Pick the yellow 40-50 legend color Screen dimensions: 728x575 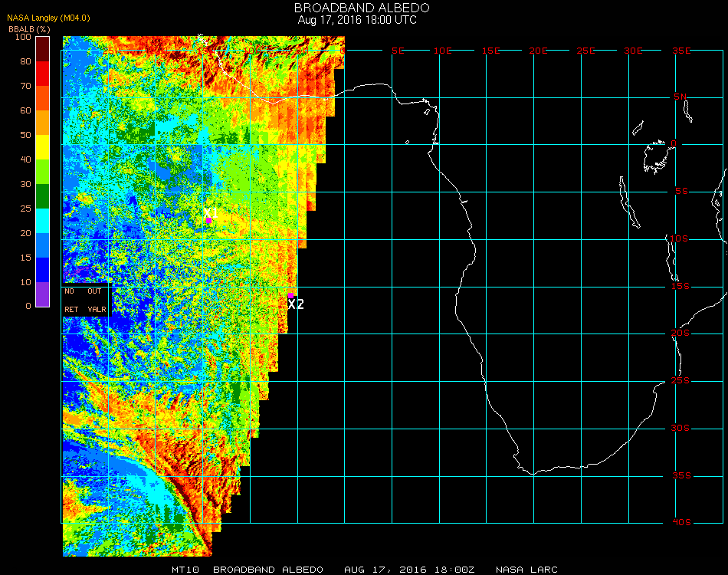tap(43, 147)
